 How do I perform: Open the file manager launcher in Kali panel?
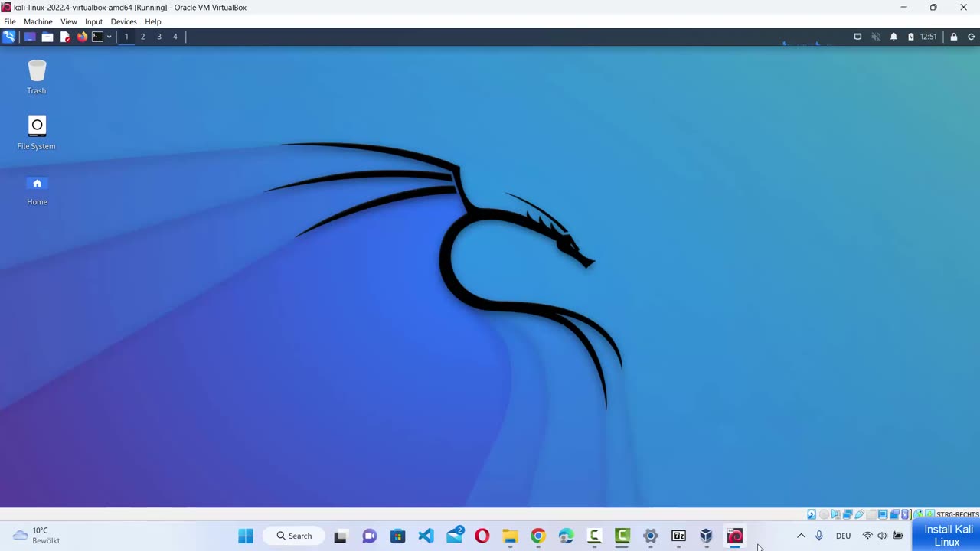(x=47, y=37)
